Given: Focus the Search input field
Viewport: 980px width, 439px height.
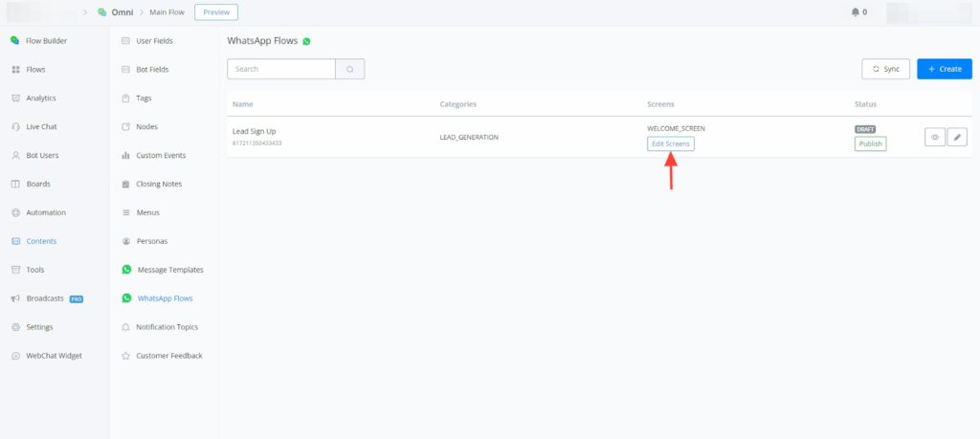Looking at the screenshot, I should tap(281, 69).
